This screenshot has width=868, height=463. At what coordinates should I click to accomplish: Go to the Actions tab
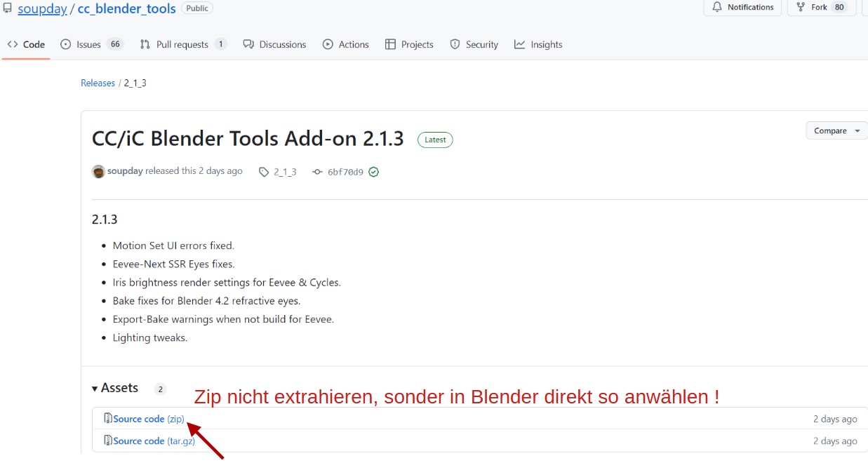345,44
